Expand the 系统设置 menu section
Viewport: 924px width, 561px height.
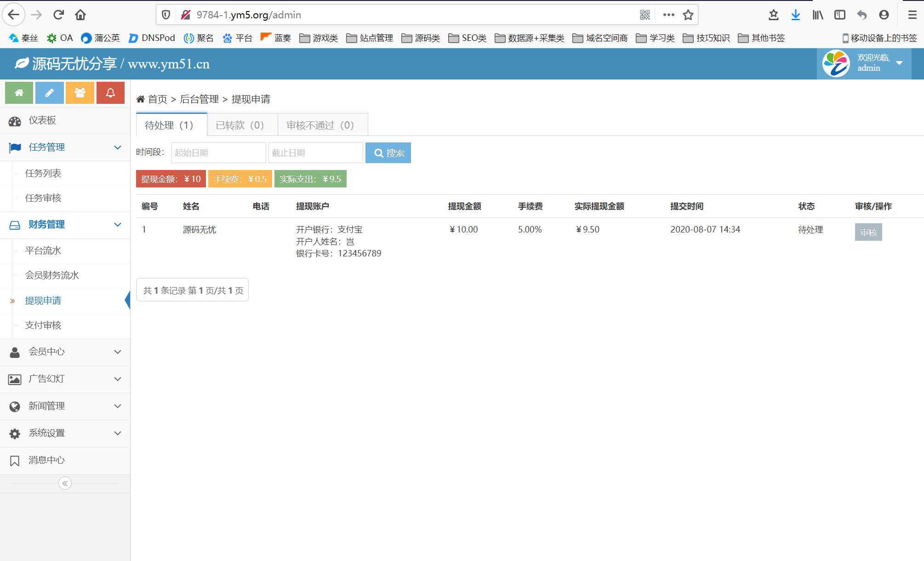(x=64, y=433)
